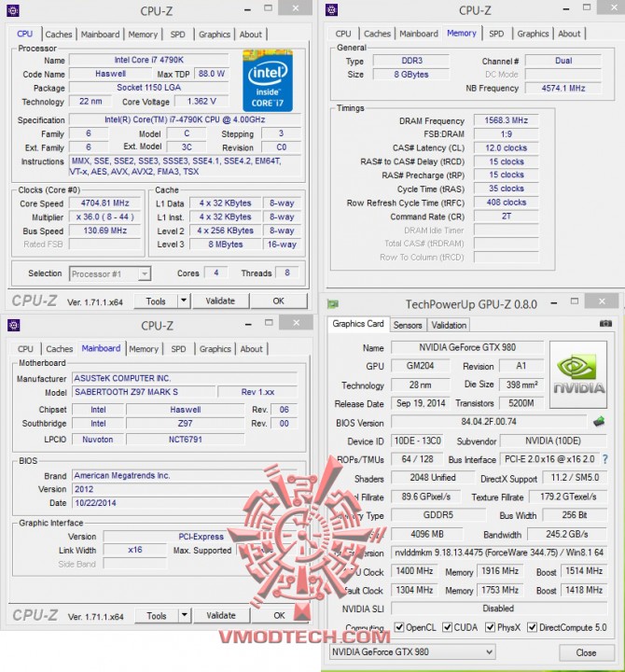Toggle the PhysX checkbox
625x672 pixels.
[490, 627]
